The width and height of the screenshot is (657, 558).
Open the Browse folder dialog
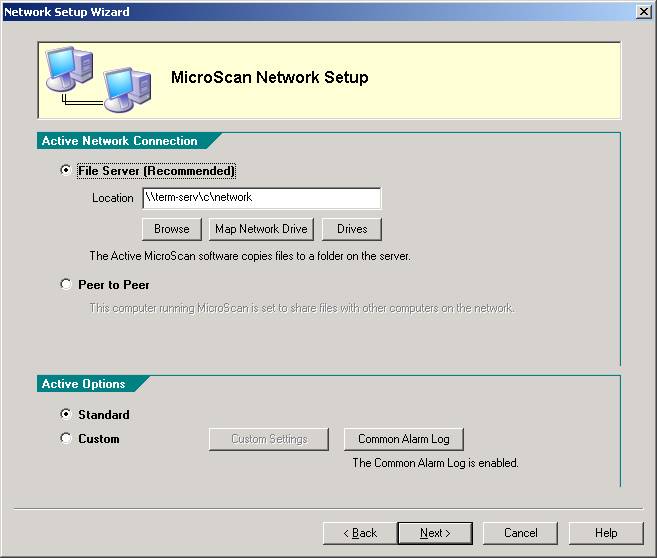click(172, 229)
